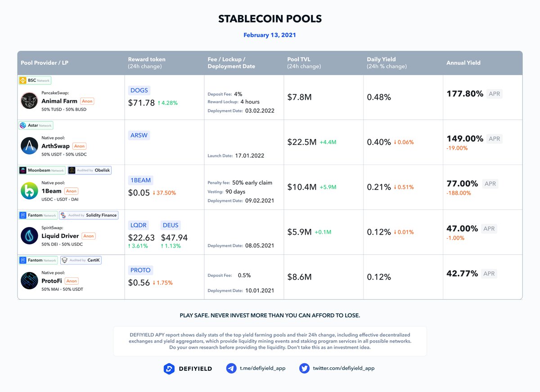
Task: Click the Anon tag next to ArthSwap
Action: 80,146
